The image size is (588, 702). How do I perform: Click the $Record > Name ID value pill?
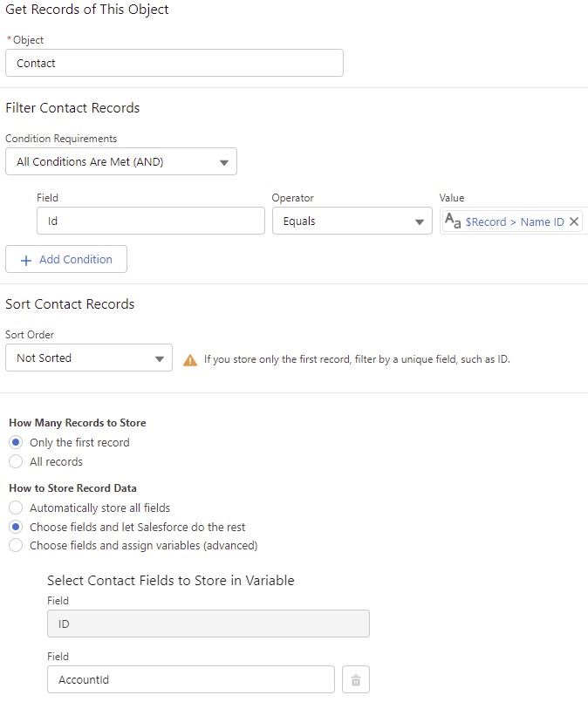514,222
